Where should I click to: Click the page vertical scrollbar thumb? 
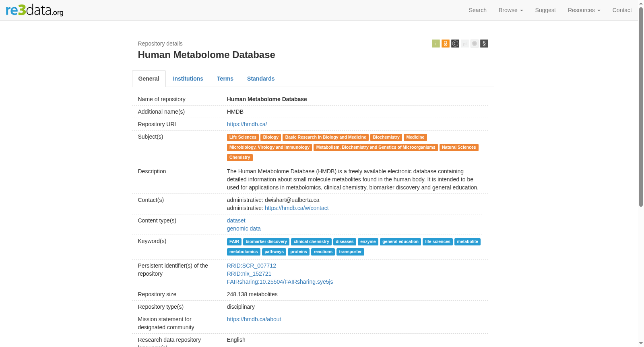point(641,106)
